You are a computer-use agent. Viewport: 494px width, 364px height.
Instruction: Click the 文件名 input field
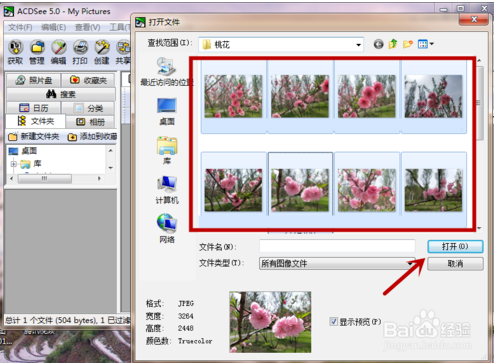point(337,246)
